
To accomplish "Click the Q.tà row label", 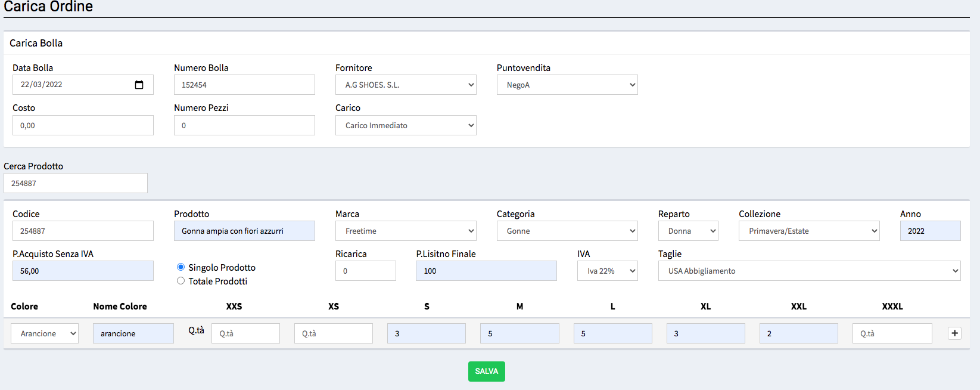I will point(197,330).
